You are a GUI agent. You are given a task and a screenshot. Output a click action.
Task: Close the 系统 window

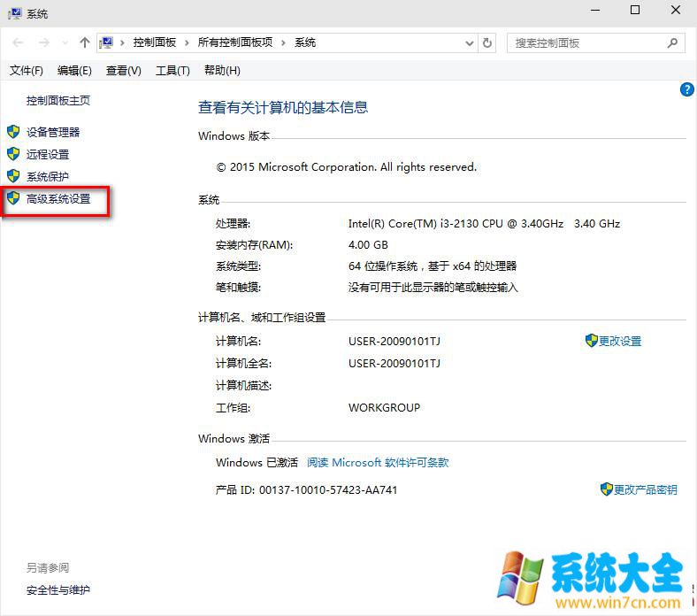pos(676,11)
